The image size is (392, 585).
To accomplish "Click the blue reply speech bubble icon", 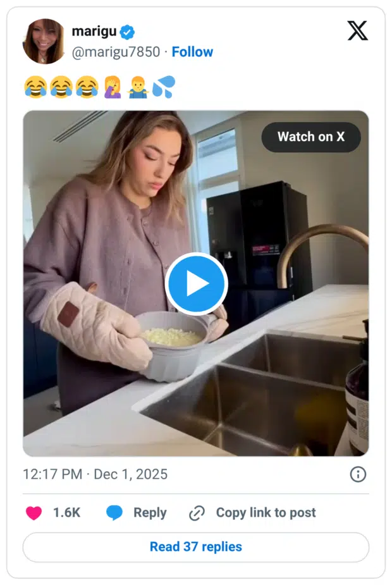I will (114, 513).
